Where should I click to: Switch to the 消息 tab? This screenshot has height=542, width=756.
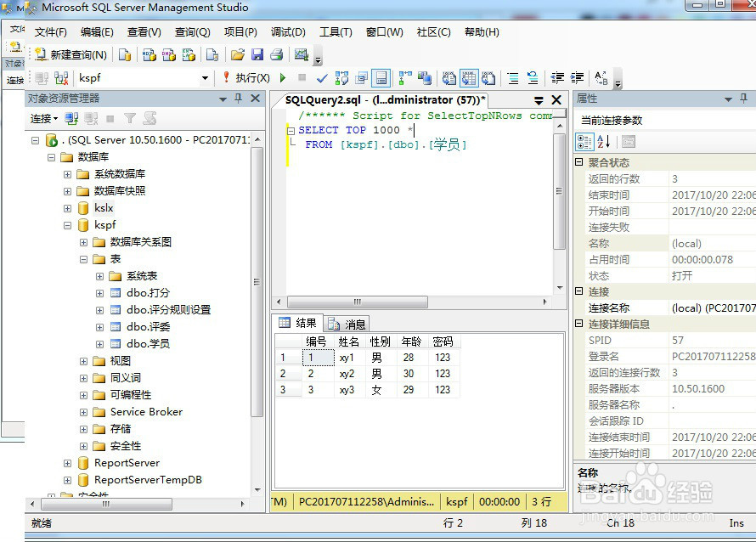pos(347,324)
